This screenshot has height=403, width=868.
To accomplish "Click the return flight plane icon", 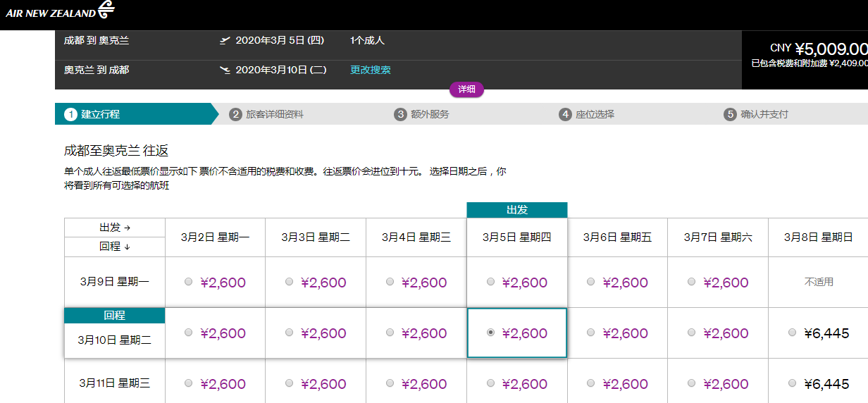I will coord(225,70).
